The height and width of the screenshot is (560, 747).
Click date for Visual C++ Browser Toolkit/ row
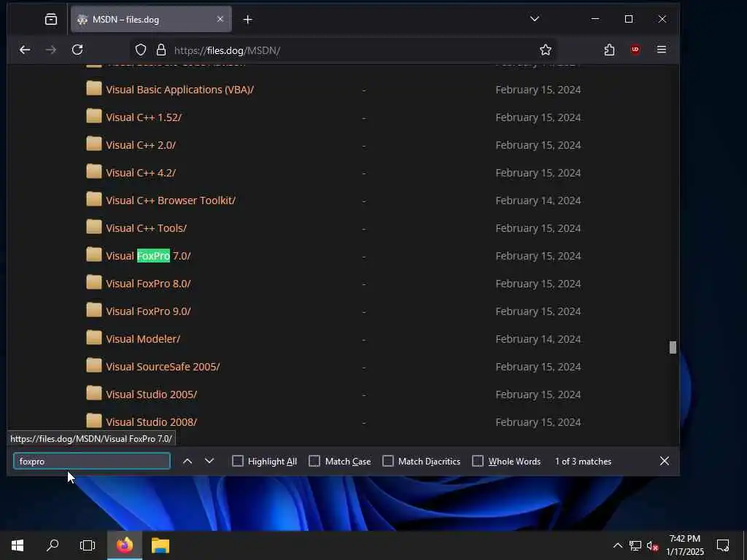[538, 201]
